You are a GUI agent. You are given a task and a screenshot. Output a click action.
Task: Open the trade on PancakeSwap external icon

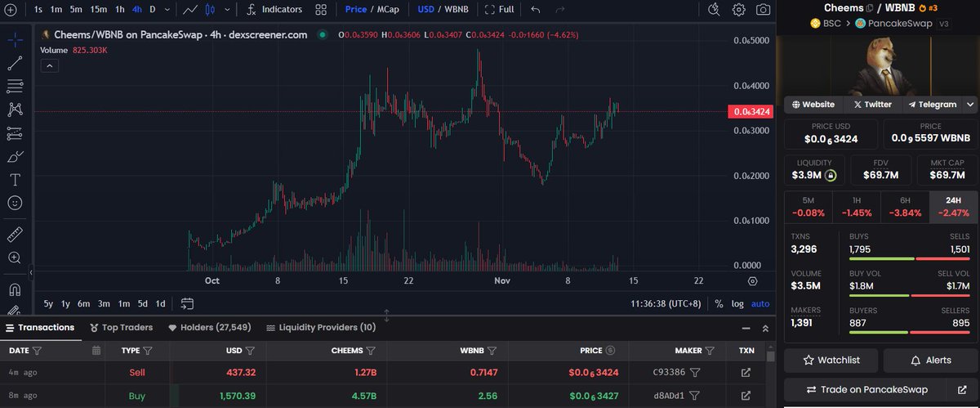click(x=961, y=389)
